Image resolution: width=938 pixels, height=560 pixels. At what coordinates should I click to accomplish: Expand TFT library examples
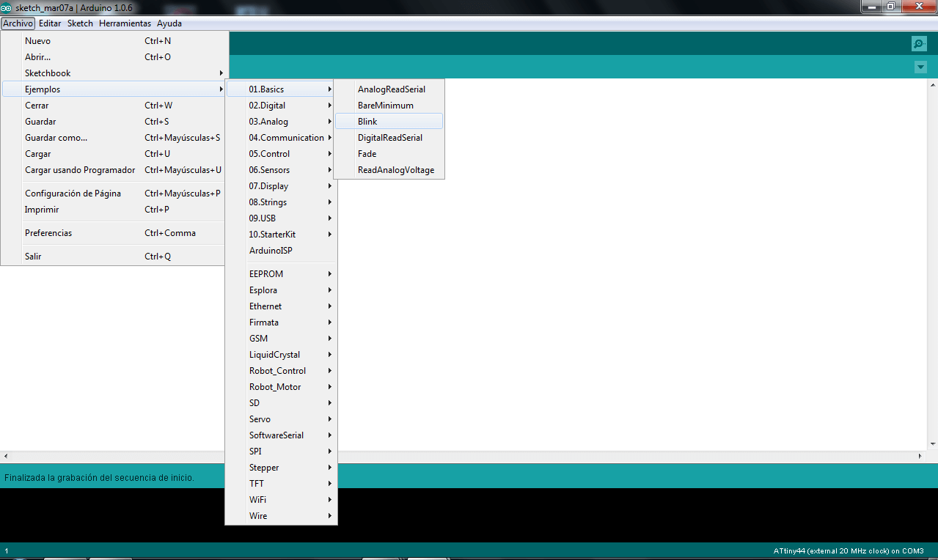tap(281, 484)
